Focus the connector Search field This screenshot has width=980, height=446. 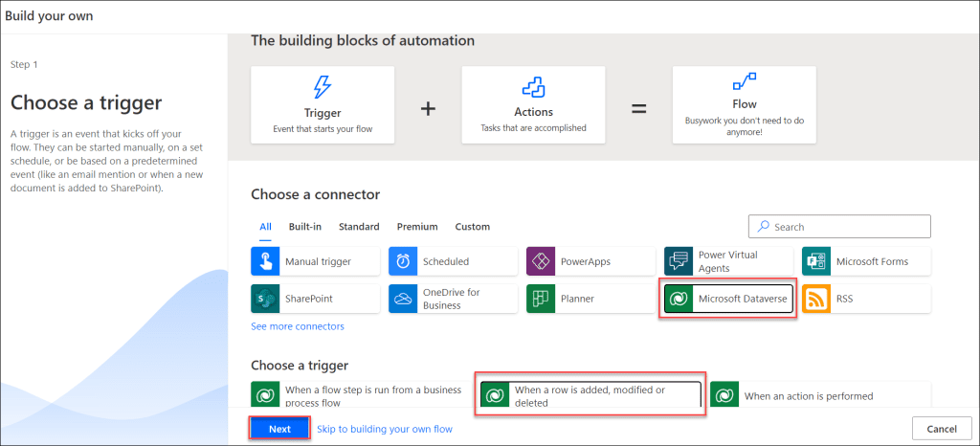[839, 227]
